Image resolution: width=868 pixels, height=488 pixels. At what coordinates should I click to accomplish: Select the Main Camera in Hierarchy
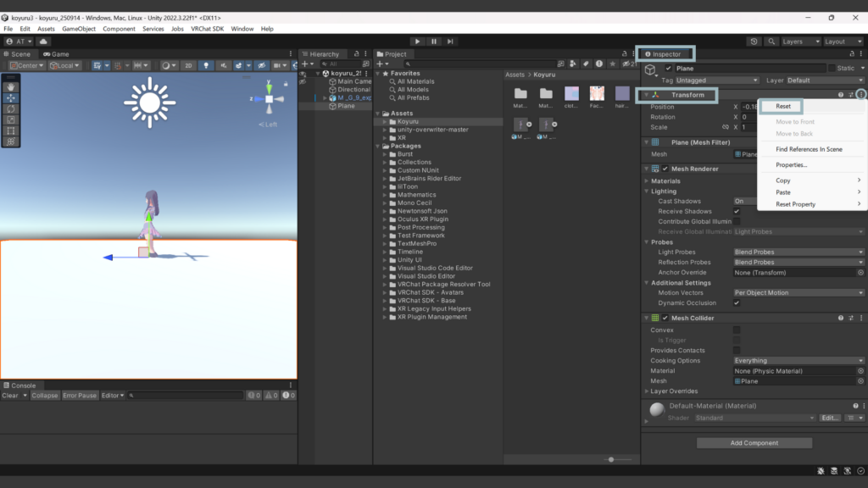[354, 81]
